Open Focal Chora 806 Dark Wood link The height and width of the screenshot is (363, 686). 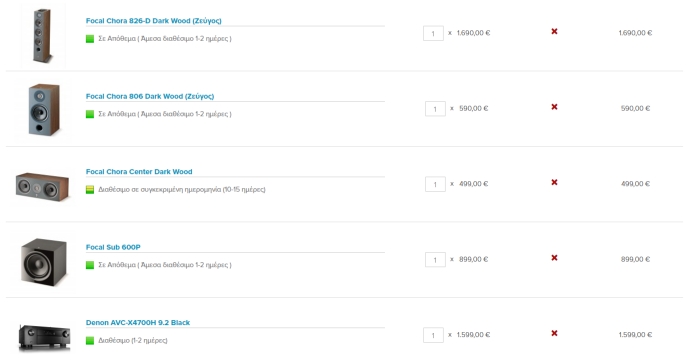point(150,96)
